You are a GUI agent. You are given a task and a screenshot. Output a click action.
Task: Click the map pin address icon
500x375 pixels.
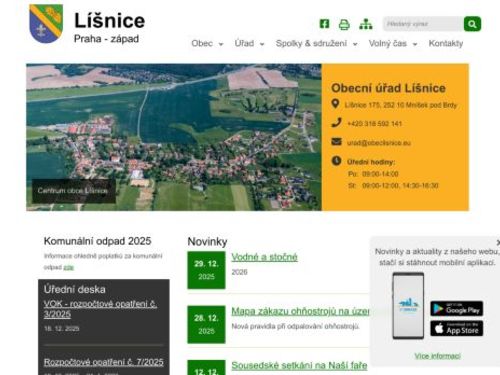point(335,104)
